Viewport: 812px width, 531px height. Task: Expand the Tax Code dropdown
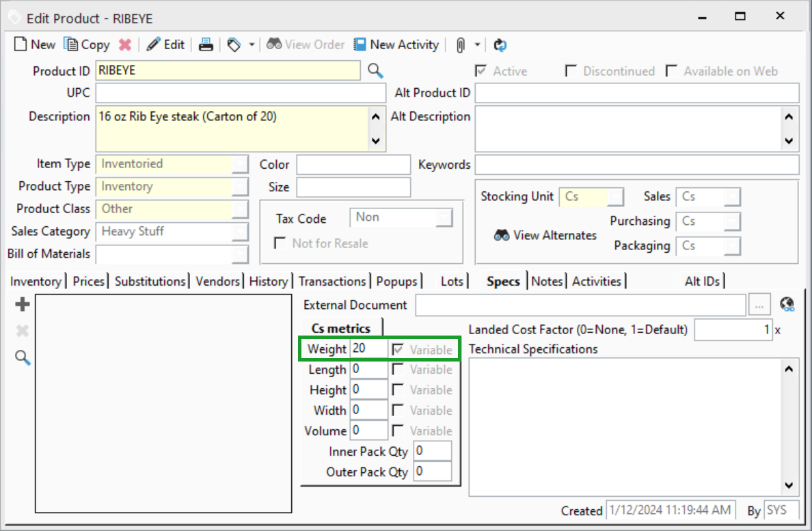(444, 217)
